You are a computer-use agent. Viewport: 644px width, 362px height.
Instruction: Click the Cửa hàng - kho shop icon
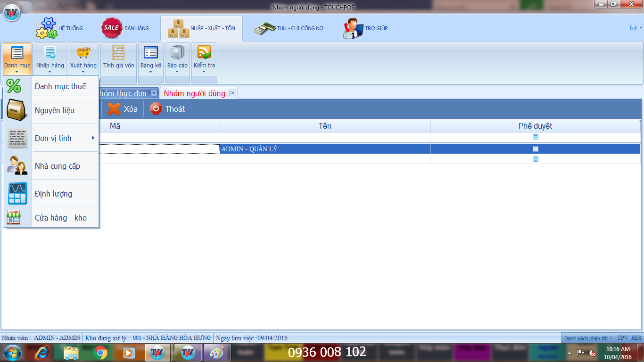tap(14, 218)
